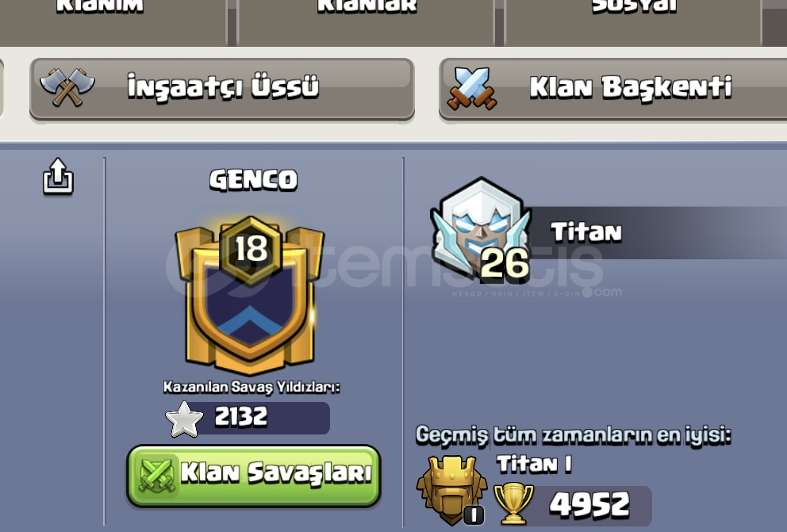The width and height of the screenshot is (787, 532).
Task: Tap the gold trophy cup icon
Action: 513,503
